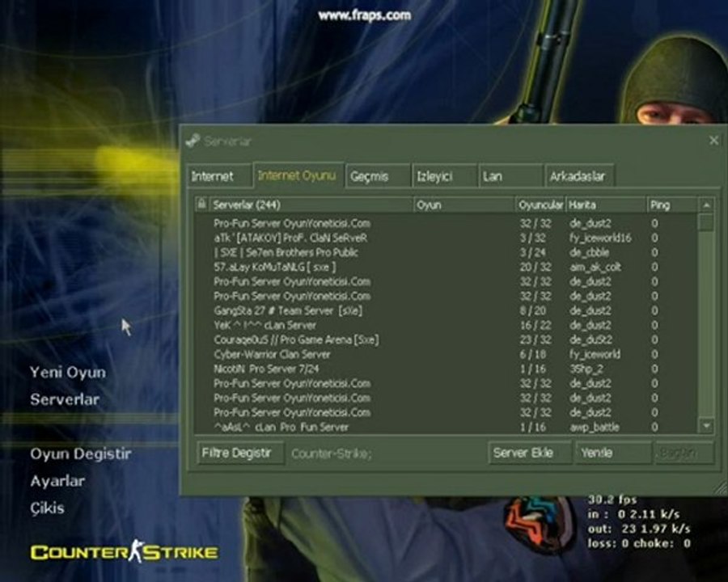Click the 6 / 18 players cell
This screenshot has height=582, width=728.
(533, 354)
